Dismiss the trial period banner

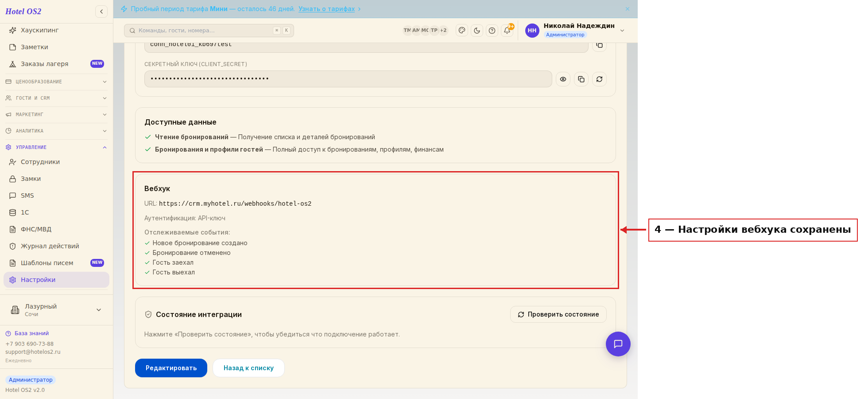628,9
